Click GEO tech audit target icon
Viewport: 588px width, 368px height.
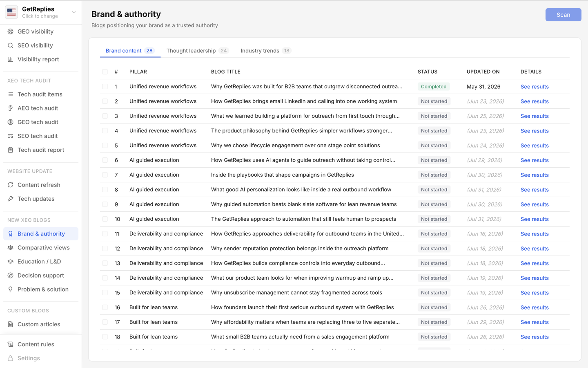pyautogui.click(x=11, y=122)
